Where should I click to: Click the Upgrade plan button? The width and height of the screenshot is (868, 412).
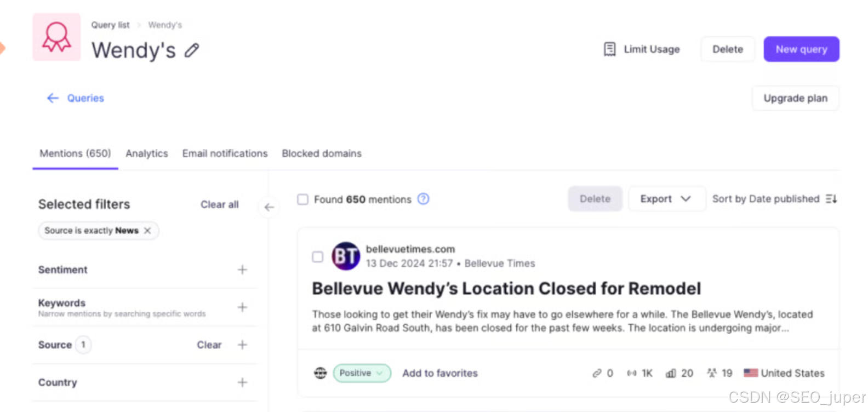(796, 98)
